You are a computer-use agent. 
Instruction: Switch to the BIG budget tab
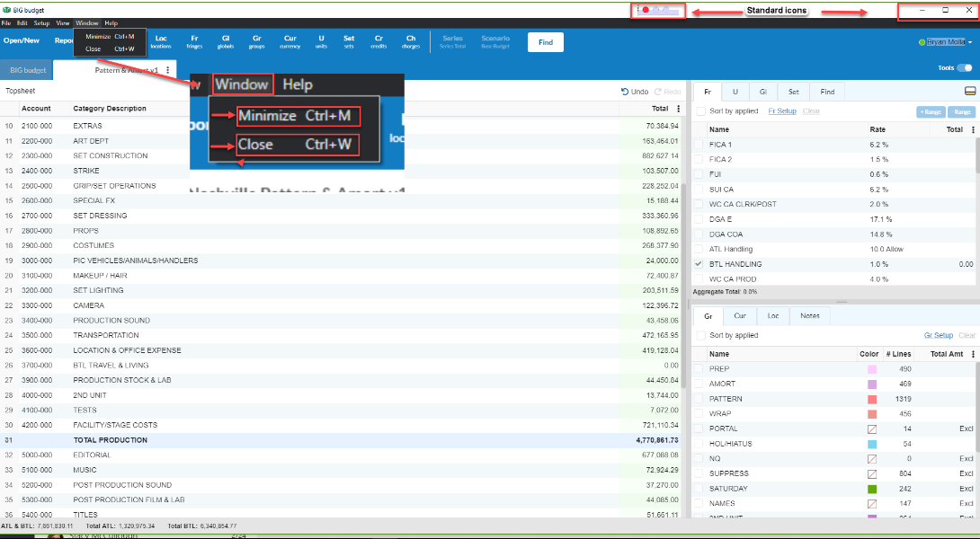click(27, 71)
